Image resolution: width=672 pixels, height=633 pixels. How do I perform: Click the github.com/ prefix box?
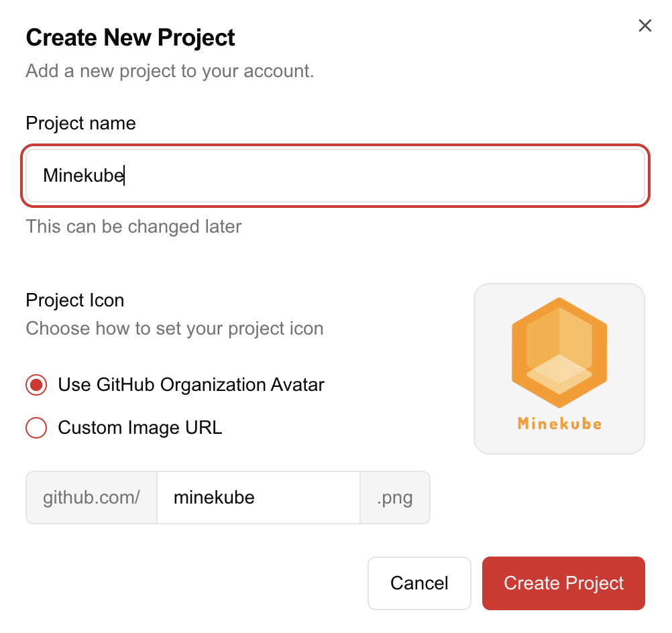click(91, 498)
